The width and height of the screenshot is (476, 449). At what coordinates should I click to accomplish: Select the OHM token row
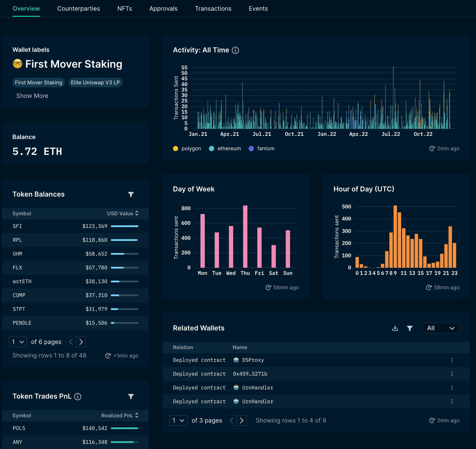[x=75, y=254]
